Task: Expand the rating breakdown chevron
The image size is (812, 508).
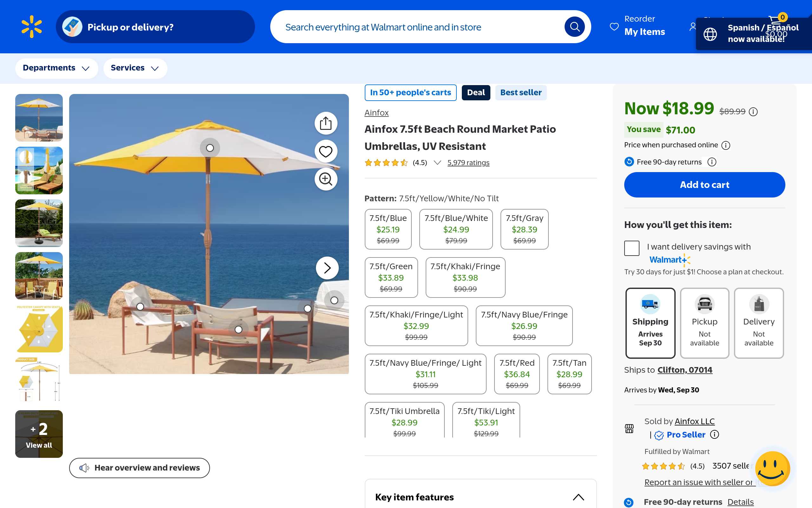Action: pos(437,163)
